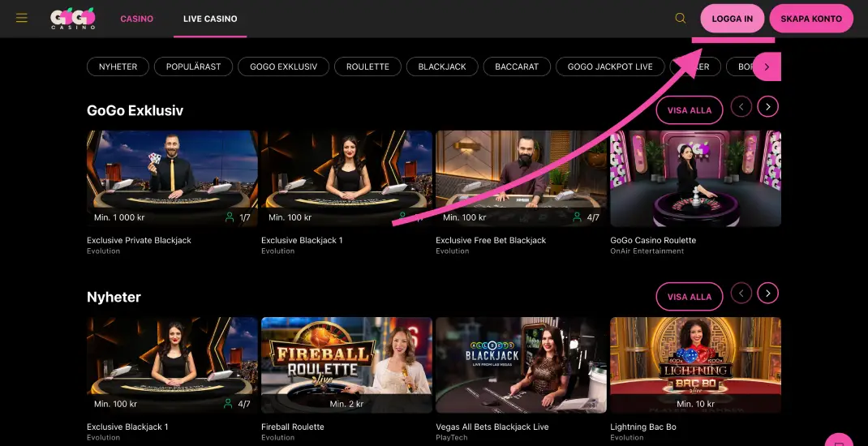This screenshot has height=446, width=868.
Task: Open Exclusive Blackjack 1 thumbnail in GoGo Exklusiv
Action: point(346,178)
